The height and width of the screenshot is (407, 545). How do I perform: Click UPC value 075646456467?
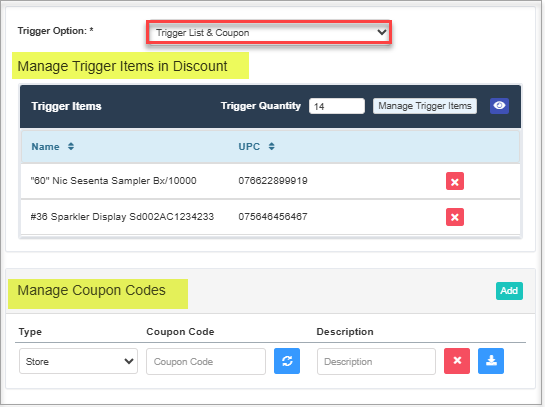tap(273, 217)
